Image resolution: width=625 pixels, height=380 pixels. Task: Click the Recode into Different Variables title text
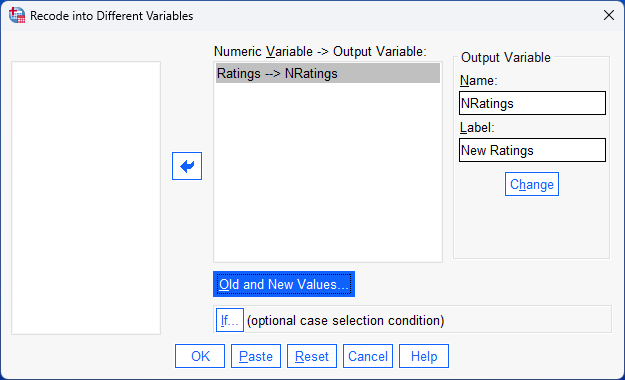pyautogui.click(x=112, y=16)
